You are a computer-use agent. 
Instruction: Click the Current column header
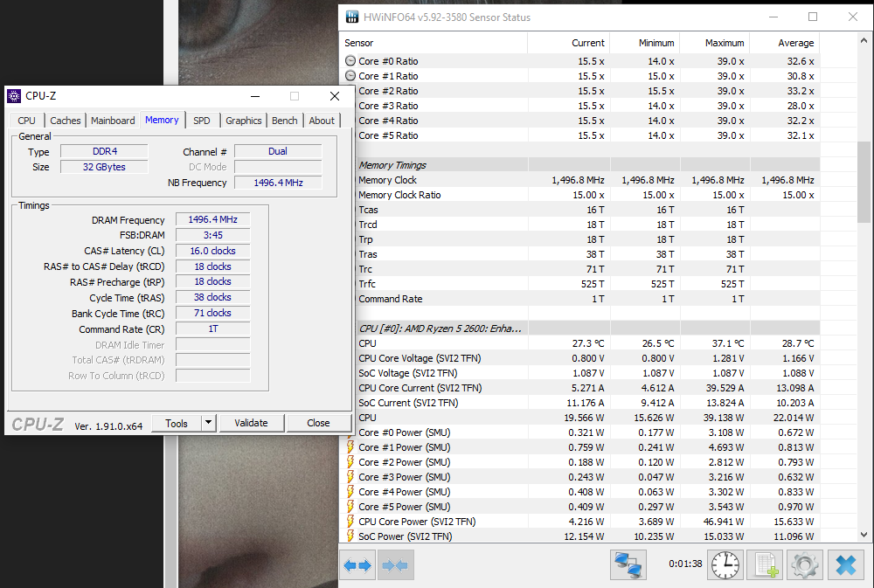(x=569, y=43)
